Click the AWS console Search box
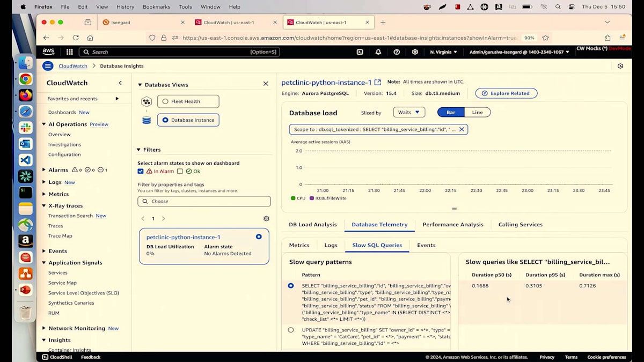Screen dimensions: 644x362 [x=179, y=52]
